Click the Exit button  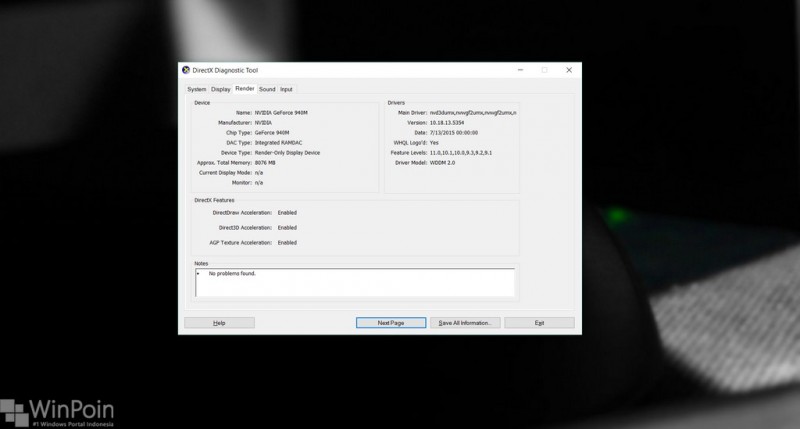click(x=539, y=323)
